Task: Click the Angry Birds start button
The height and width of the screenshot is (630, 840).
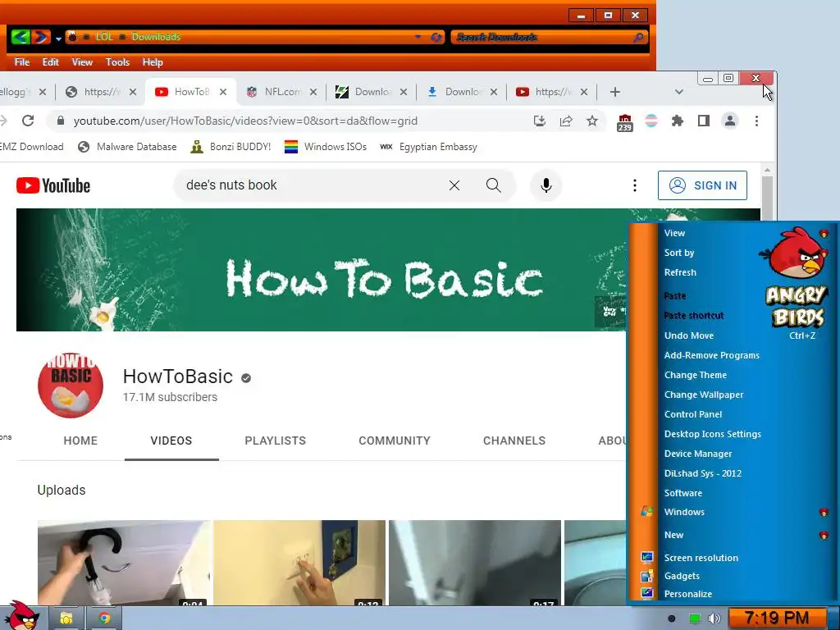Action: tap(22, 615)
